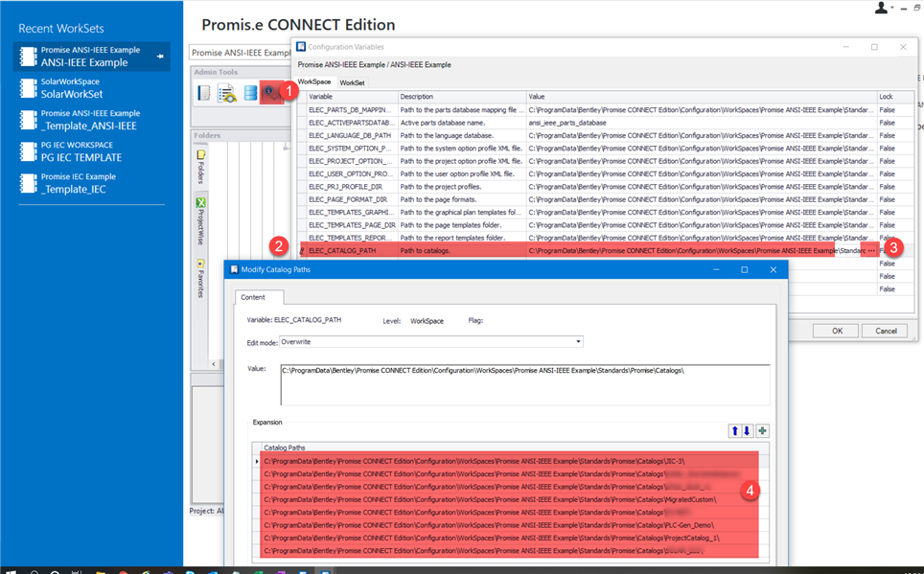924x574 pixels.
Task: Open the Edit mode dropdown showing Overwrite
Action: (x=576, y=341)
